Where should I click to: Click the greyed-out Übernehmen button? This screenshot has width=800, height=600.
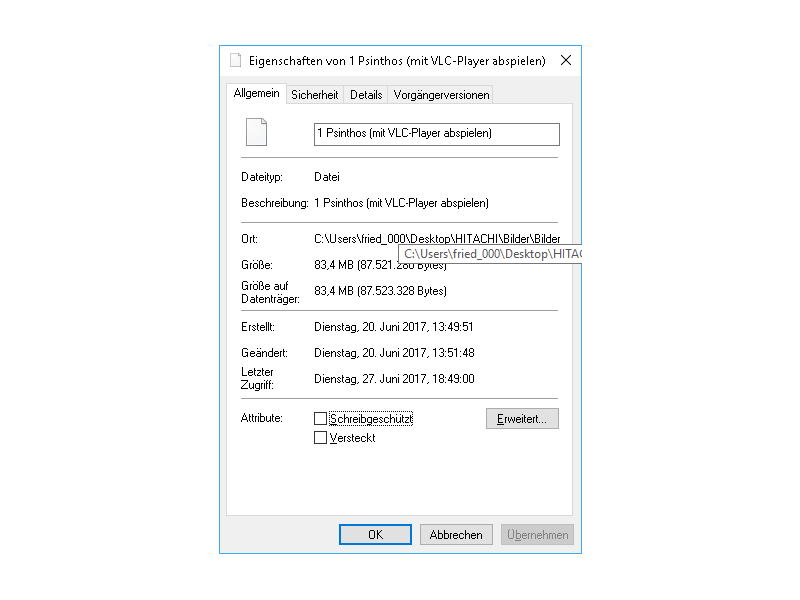537,535
